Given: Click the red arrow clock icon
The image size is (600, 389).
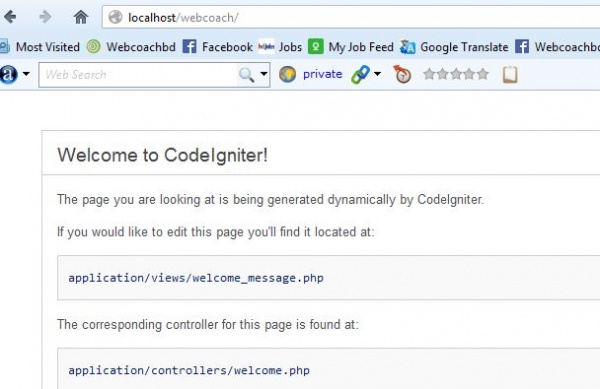Looking at the screenshot, I should [402, 74].
